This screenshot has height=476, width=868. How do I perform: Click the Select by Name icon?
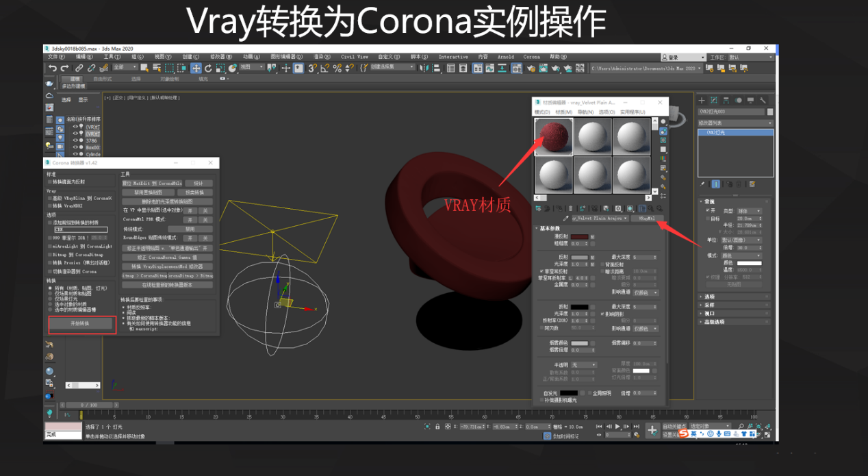[157, 68]
